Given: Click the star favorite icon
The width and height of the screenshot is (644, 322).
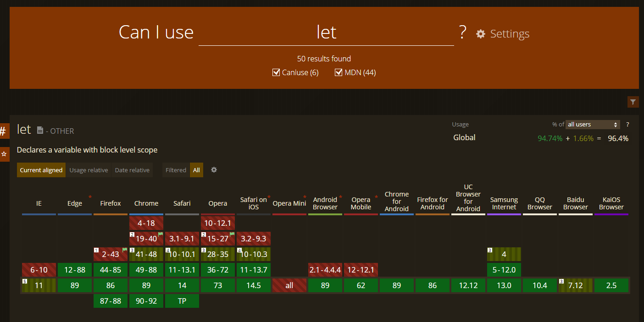Looking at the screenshot, I should [4, 154].
